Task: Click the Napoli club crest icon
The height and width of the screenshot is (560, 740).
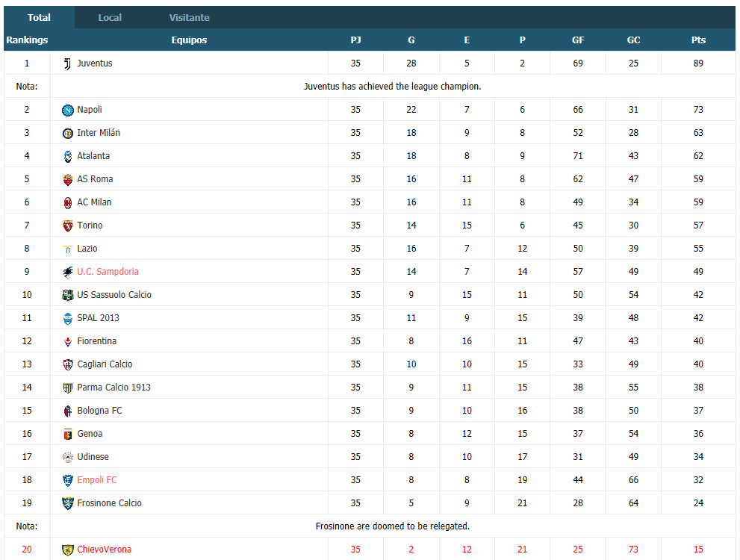Action: click(68, 110)
